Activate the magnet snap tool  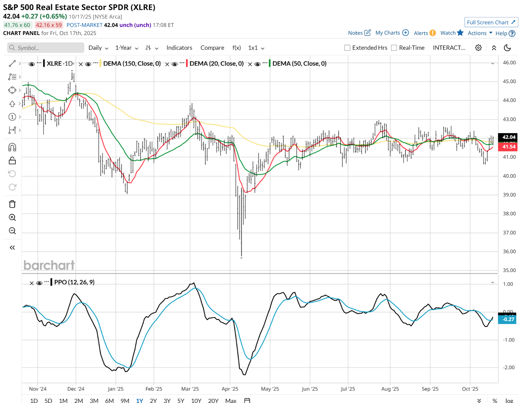pyautogui.click(x=12, y=147)
